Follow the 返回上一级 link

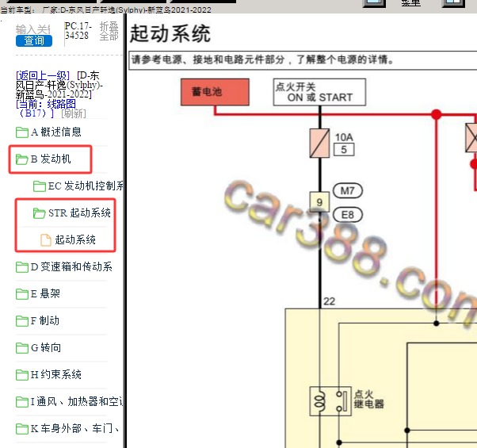(x=43, y=75)
